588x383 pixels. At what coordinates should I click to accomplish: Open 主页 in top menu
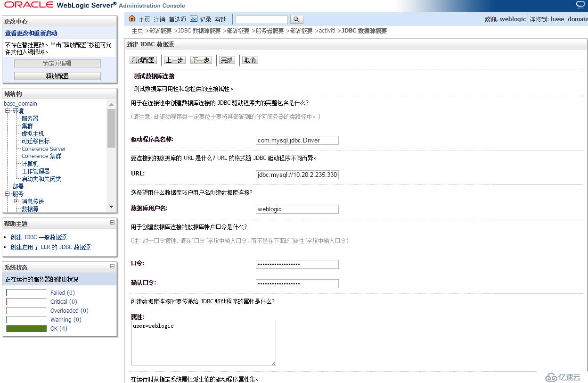point(144,19)
